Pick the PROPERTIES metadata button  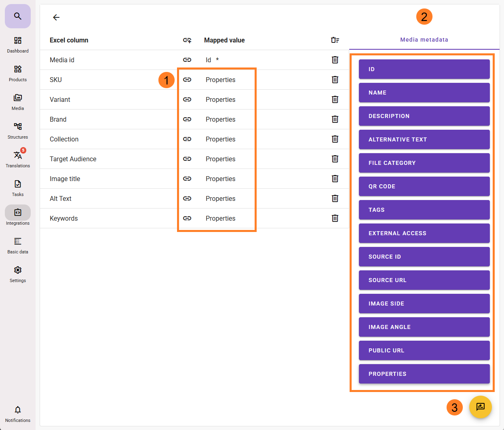pyautogui.click(x=424, y=374)
